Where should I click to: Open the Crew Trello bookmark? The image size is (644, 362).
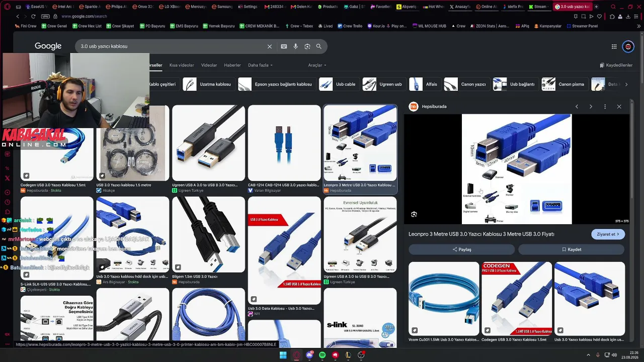pos(349,26)
